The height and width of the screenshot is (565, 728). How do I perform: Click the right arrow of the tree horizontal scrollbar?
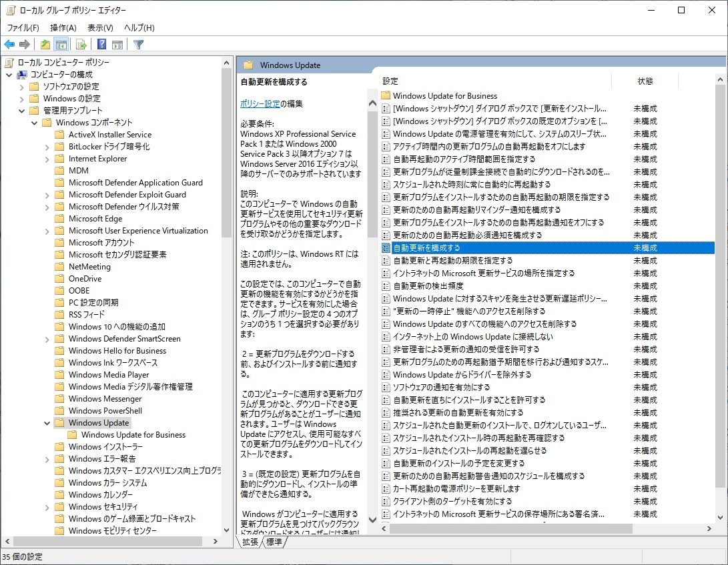[216, 542]
